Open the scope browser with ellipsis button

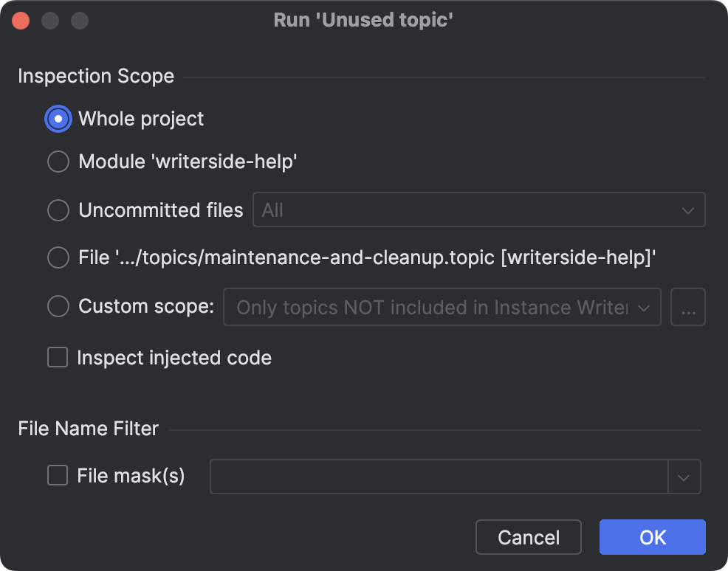pyautogui.click(x=687, y=307)
